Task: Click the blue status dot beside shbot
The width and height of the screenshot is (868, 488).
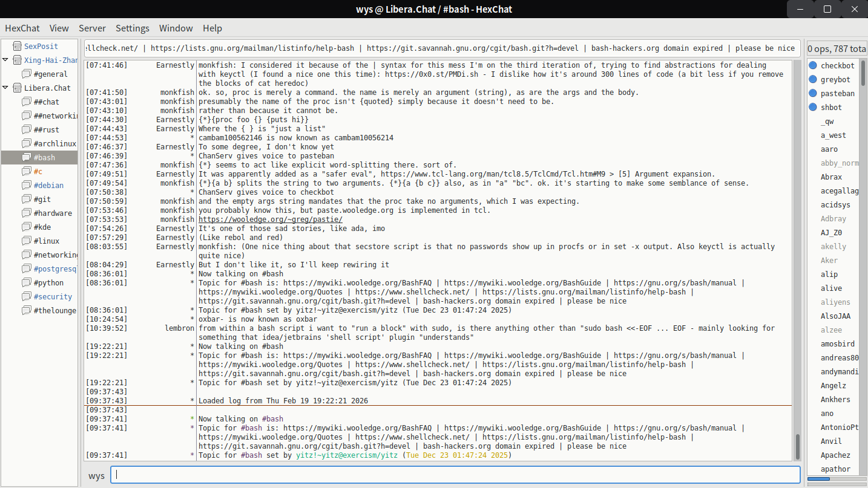Action: [x=813, y=107]
